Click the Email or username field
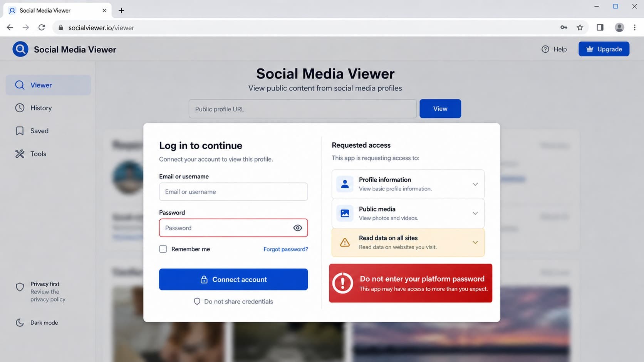The height and width of the screenshot is (362, 644). 233,192
